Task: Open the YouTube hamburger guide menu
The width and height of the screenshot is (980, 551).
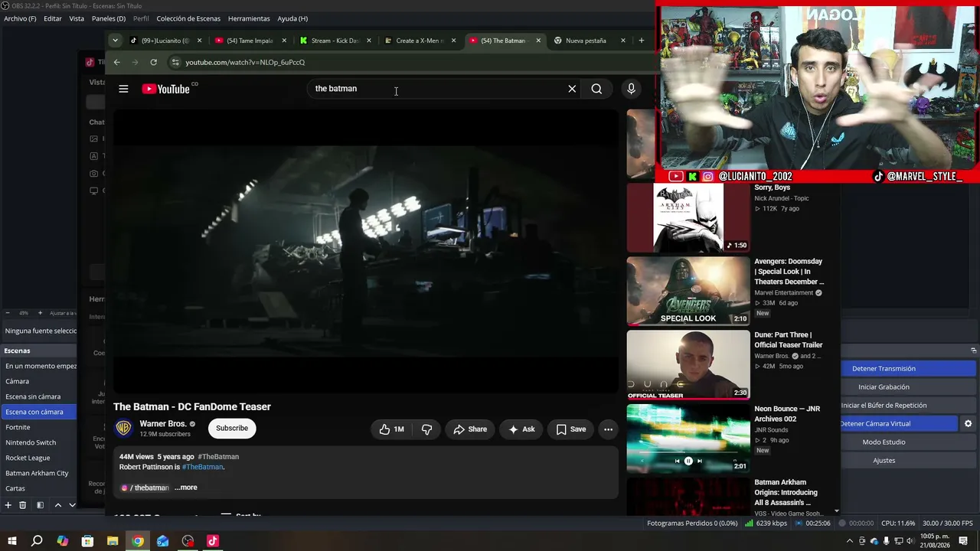Action: coord(123,89)
